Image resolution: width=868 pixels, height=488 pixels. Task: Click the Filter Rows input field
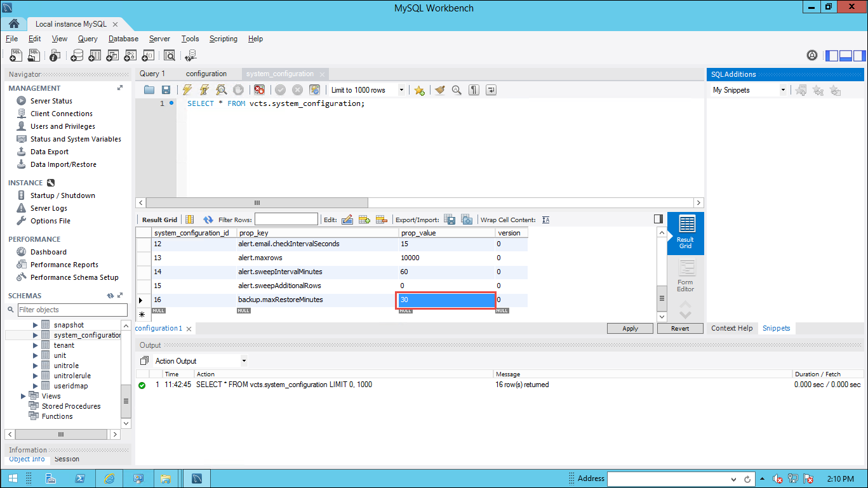point(286,220)
